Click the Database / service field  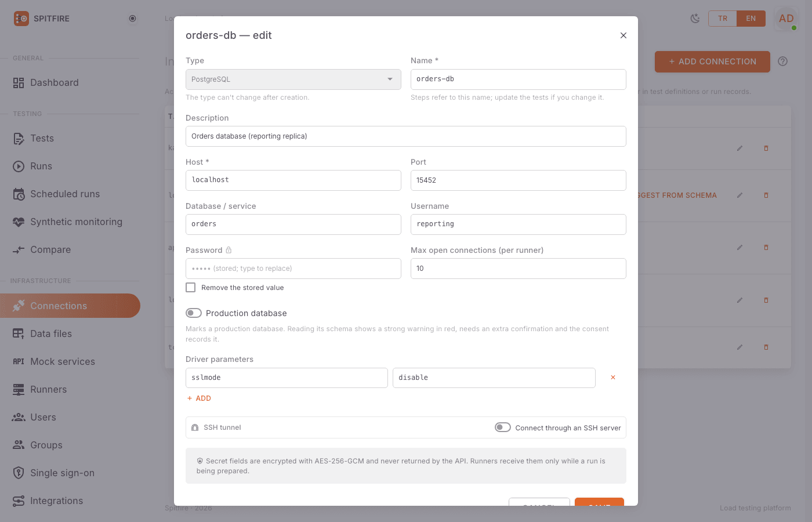[293, 224]
